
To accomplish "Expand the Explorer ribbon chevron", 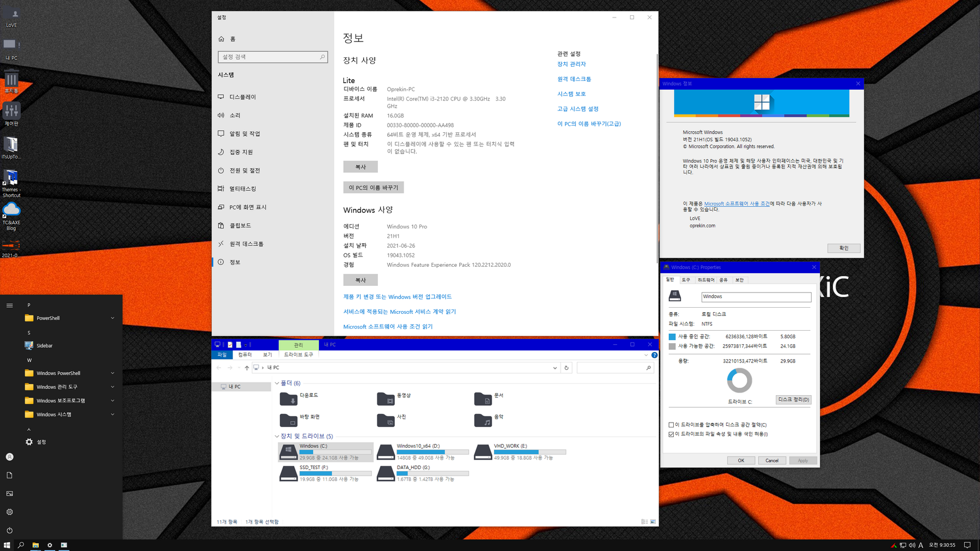I will (646, 355).
